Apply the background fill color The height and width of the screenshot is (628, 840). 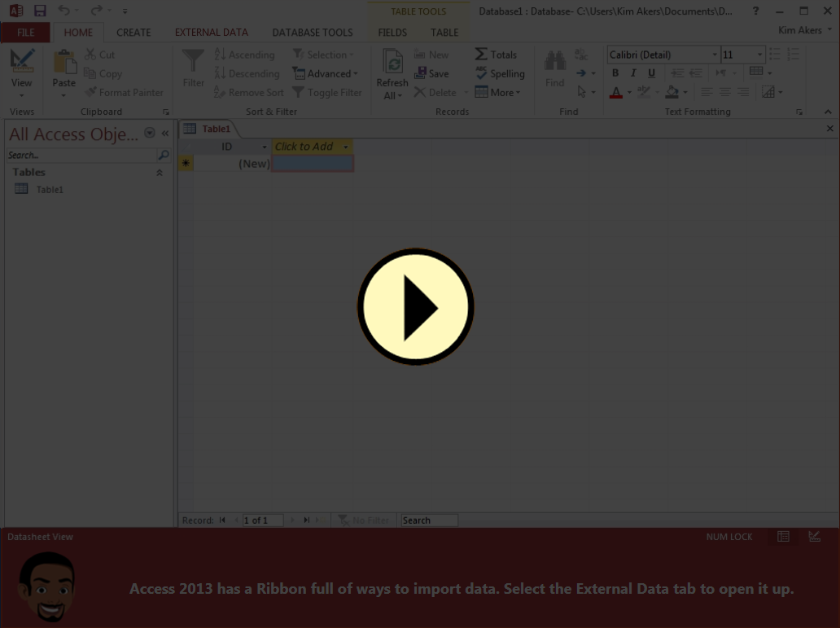point(672,92)
